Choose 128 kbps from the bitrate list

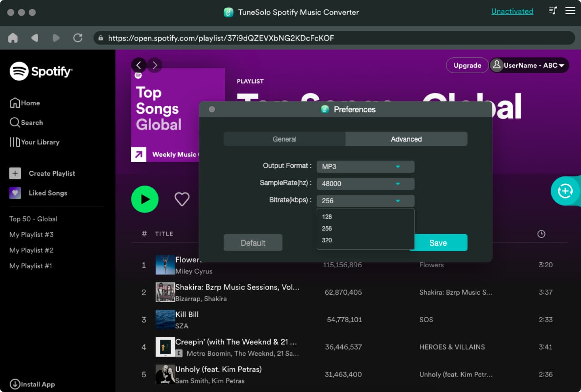[365, 217]
